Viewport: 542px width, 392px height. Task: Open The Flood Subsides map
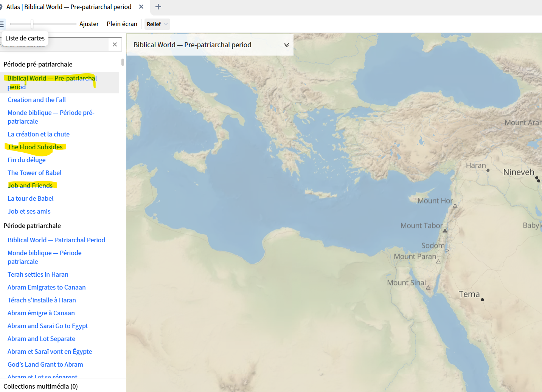[x=35, y=147]
